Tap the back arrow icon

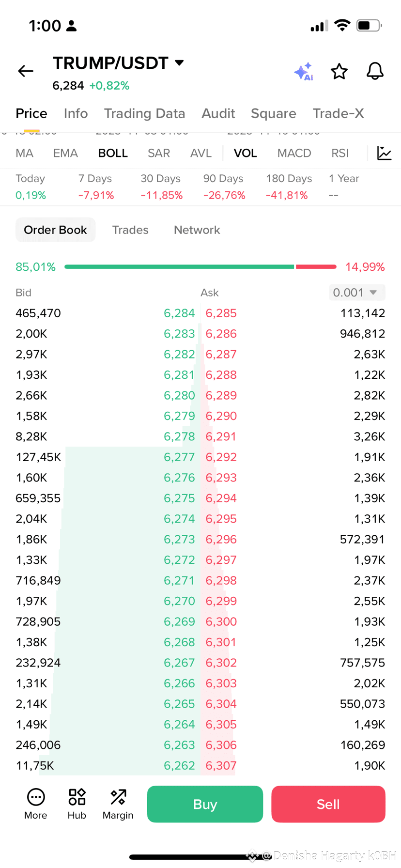[x=26, y=71]
